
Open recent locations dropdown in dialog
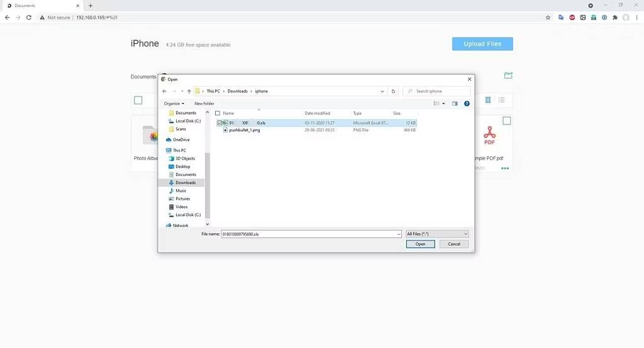[x=182, y=91]
